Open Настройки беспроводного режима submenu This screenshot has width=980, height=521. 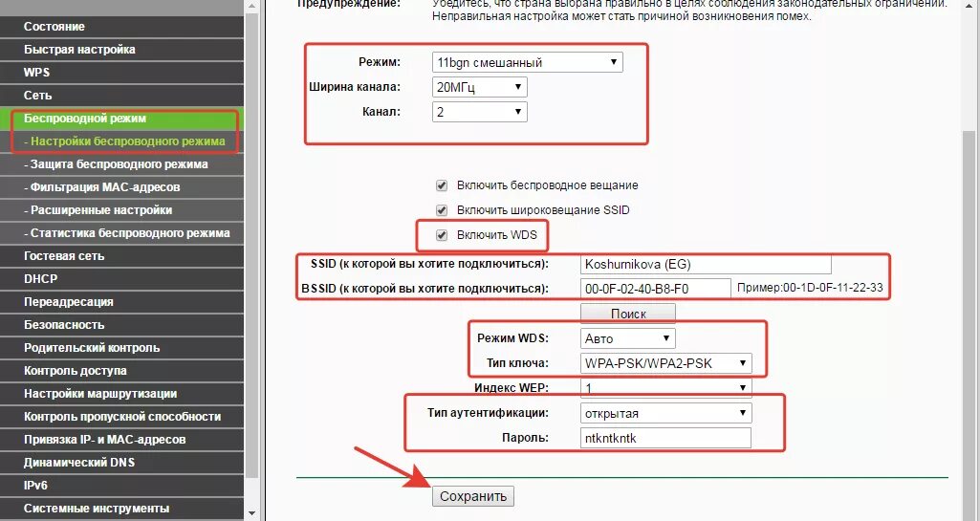click(x=121, y=141)
